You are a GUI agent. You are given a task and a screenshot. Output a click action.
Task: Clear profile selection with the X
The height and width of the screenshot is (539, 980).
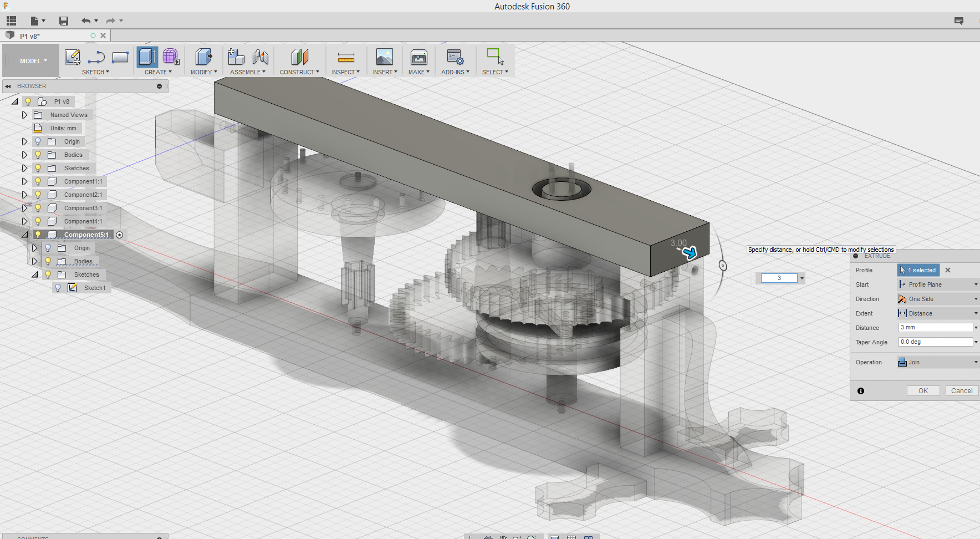click(x=948, y=270)
